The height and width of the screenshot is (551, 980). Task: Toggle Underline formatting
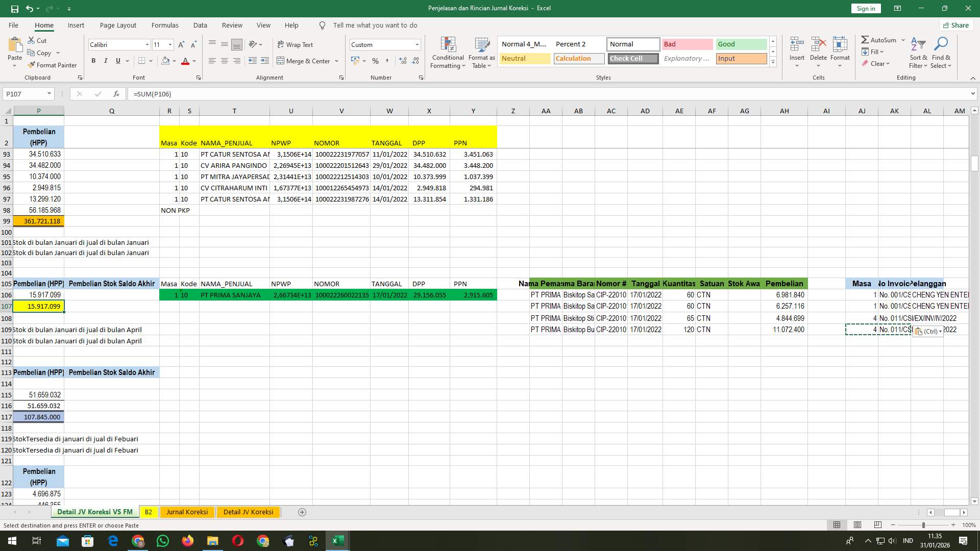117,61
